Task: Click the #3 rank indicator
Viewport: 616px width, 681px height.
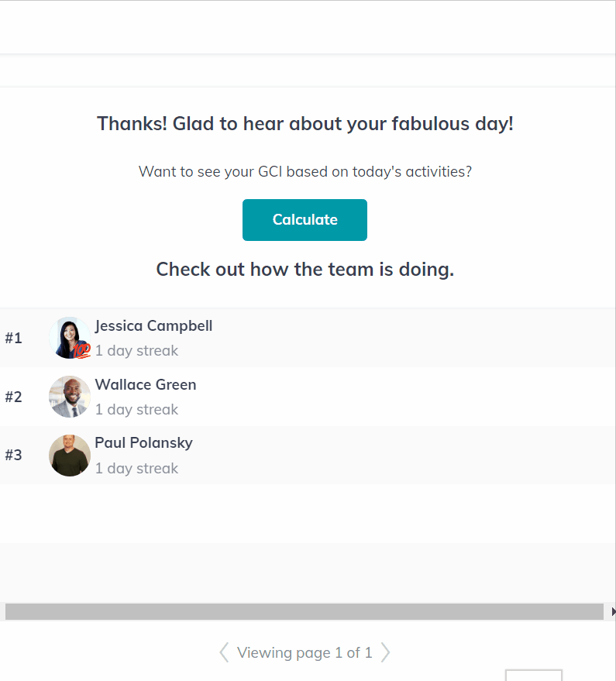Action: coord(14,456)
